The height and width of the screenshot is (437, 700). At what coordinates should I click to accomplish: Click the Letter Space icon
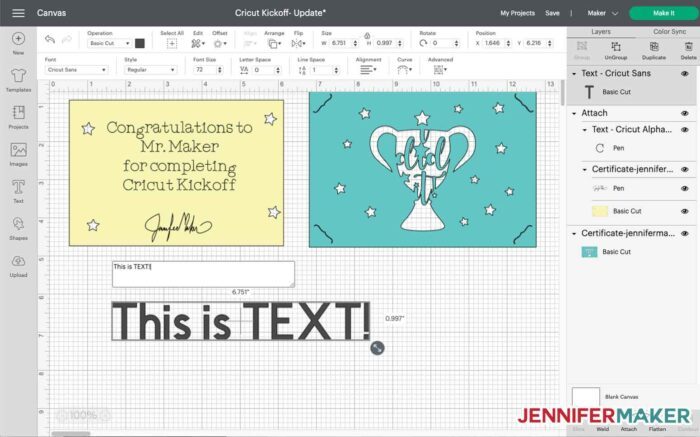244,70
